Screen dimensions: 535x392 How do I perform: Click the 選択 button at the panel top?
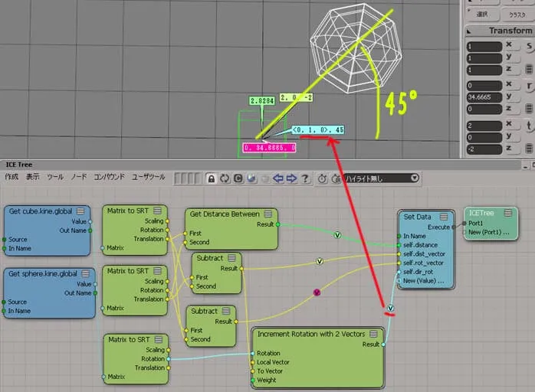(482, 15)
